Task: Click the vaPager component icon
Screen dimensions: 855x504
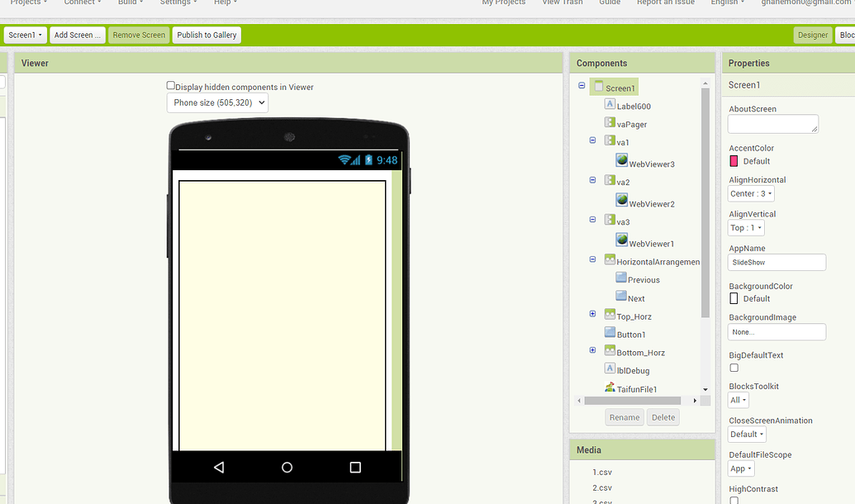Action: pyautogui.click(x=609, y=123)
